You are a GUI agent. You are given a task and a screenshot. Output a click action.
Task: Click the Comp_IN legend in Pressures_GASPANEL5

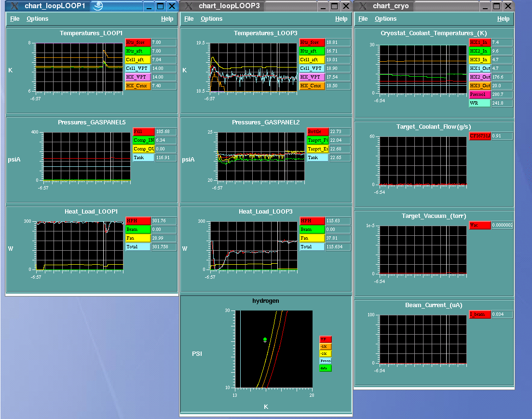(144, 140)
